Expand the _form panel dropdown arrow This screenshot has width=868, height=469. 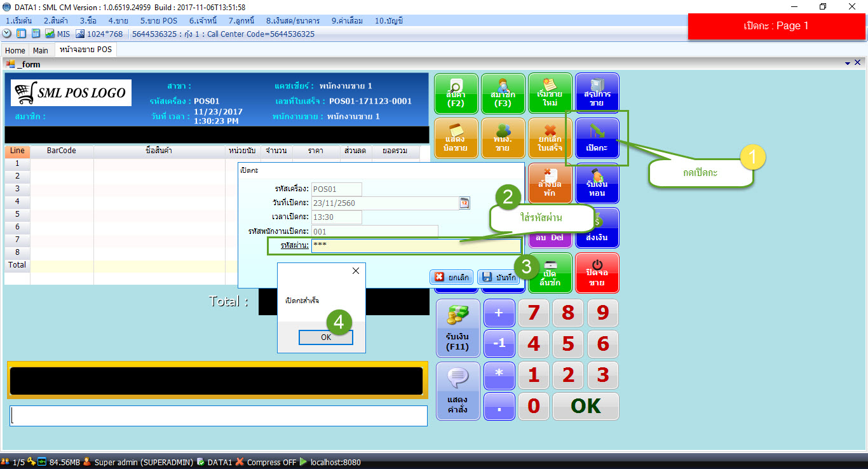848,64
